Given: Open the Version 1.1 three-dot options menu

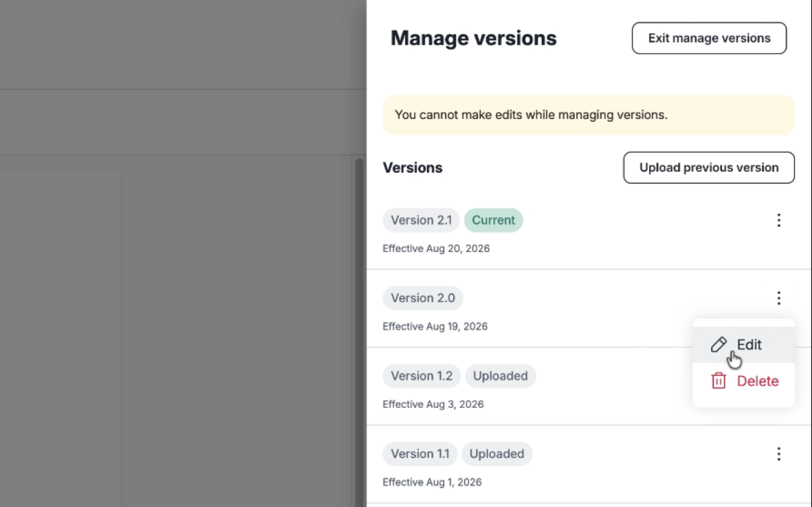Looking at the screenshot, I should [x=778, y=454].
